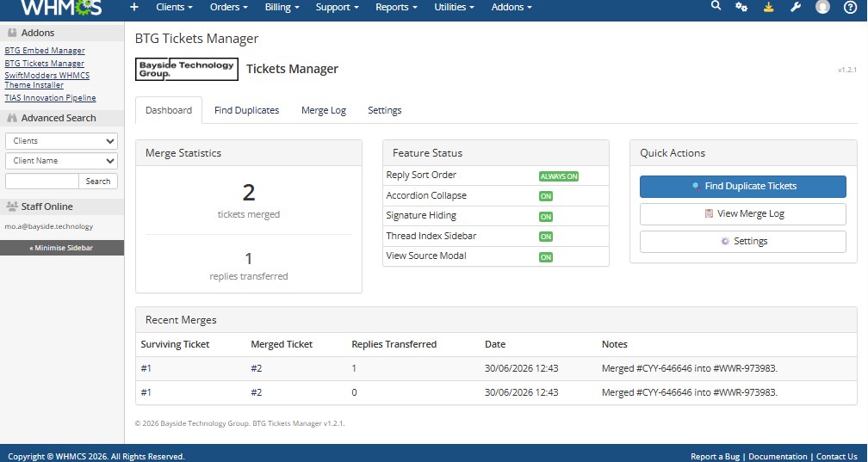Click the orange download update icon
Image resolution: width=868 pixels, height=462 pixels.
point(768,7)
